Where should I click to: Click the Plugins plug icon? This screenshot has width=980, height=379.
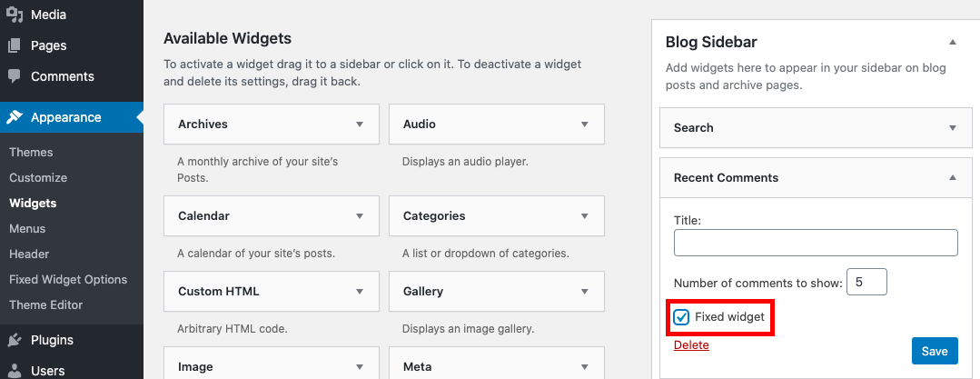pyautogui.click(x=15, y=341)
